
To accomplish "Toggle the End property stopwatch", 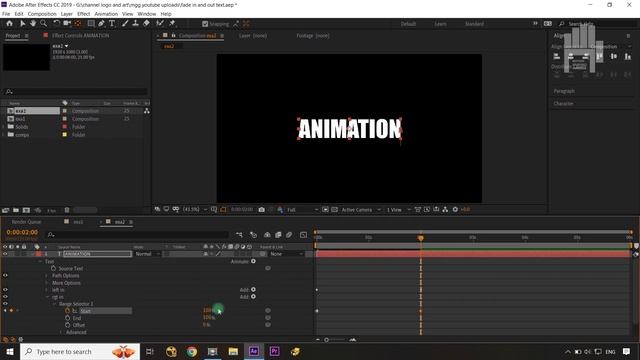I will pyautogui.click(x=67, y=318).
